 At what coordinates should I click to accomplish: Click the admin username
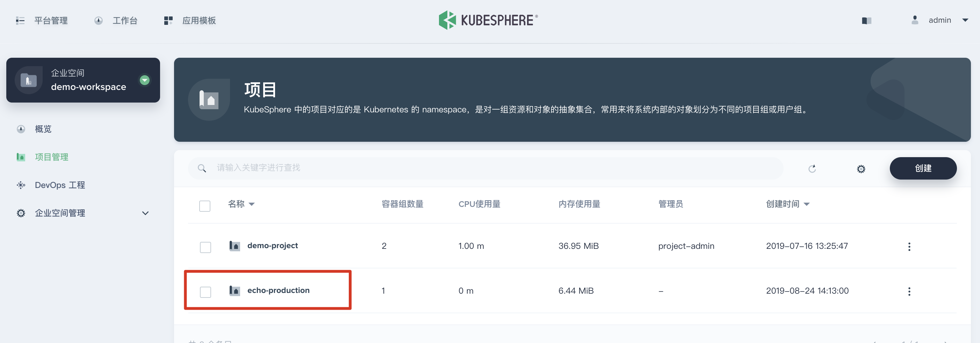(940, 20)
